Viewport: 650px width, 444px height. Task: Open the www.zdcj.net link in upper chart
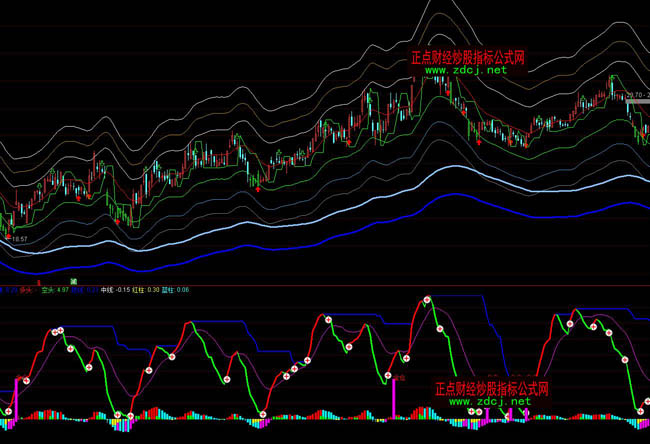(x=466, y=71)
